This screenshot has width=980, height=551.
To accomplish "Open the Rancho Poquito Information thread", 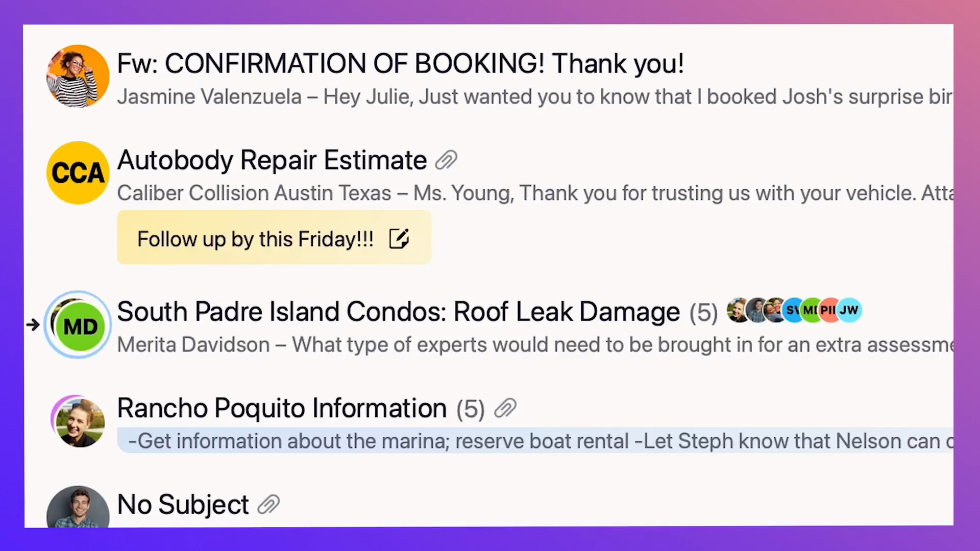I will click(x=282, y=408).
